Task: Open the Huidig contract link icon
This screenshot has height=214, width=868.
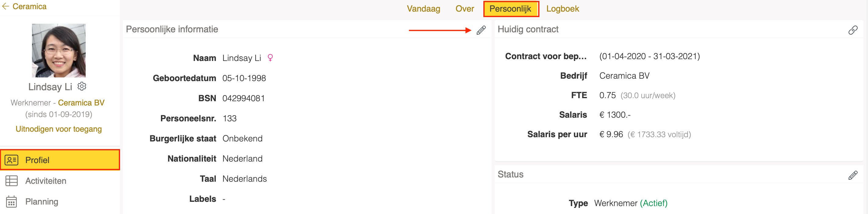Action: tap(852, 30)
